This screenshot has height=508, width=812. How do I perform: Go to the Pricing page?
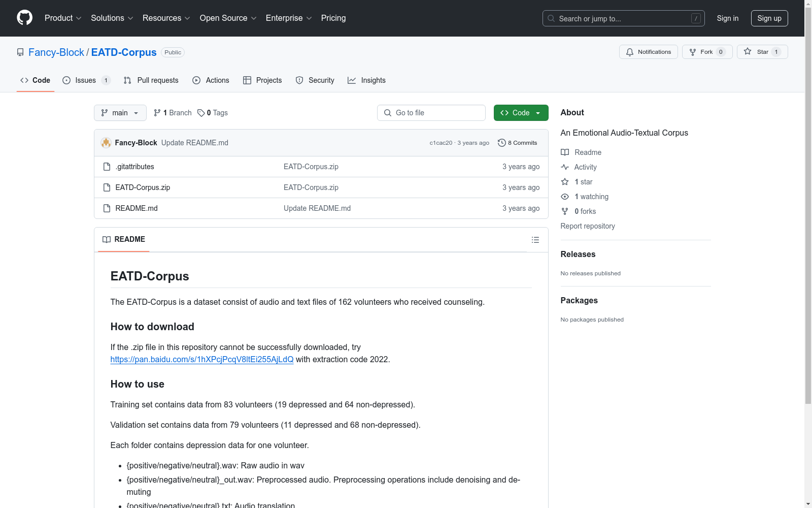[x=333, y=18]
